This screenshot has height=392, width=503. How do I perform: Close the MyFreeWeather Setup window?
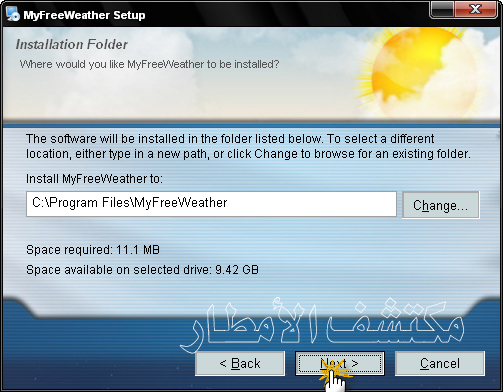[x=477, y=9]
